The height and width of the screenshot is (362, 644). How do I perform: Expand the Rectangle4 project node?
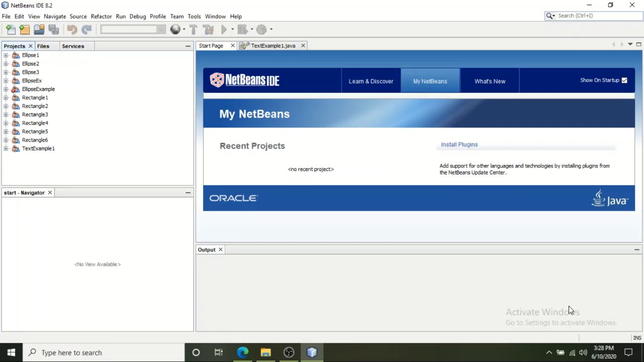coord(6,123)
